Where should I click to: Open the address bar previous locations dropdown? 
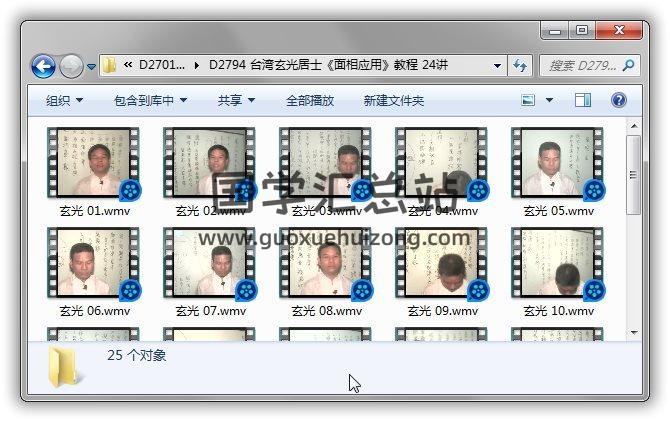click(x=498, y=66)
